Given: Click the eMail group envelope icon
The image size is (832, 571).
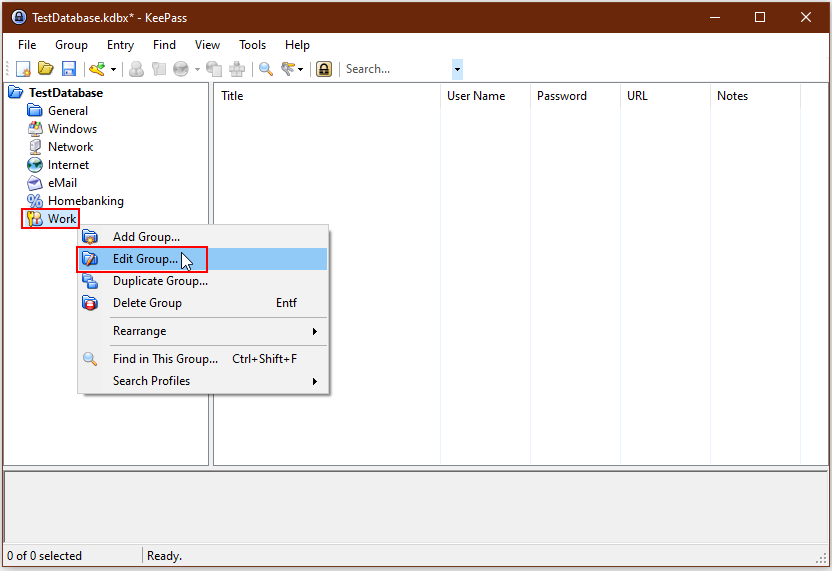Looking at the screenshot, I should (34, 183).
